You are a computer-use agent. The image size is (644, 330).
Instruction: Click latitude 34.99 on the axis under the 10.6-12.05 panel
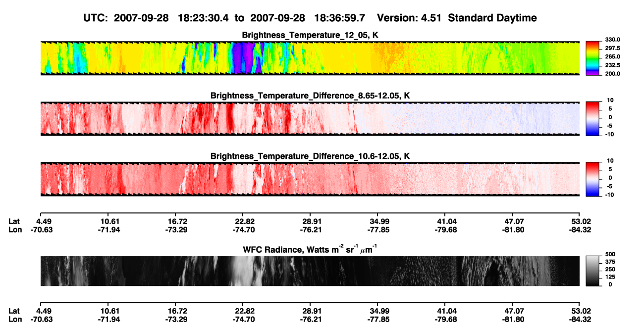pyautogui.click(x=377, y=221)
